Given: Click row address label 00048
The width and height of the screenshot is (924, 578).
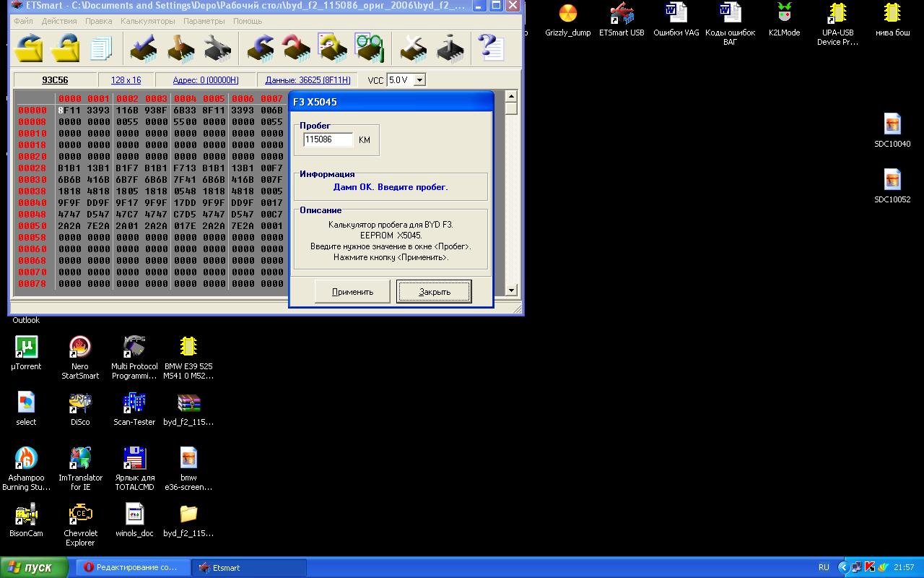Looking at the screenshot, I should pos(32,215).
